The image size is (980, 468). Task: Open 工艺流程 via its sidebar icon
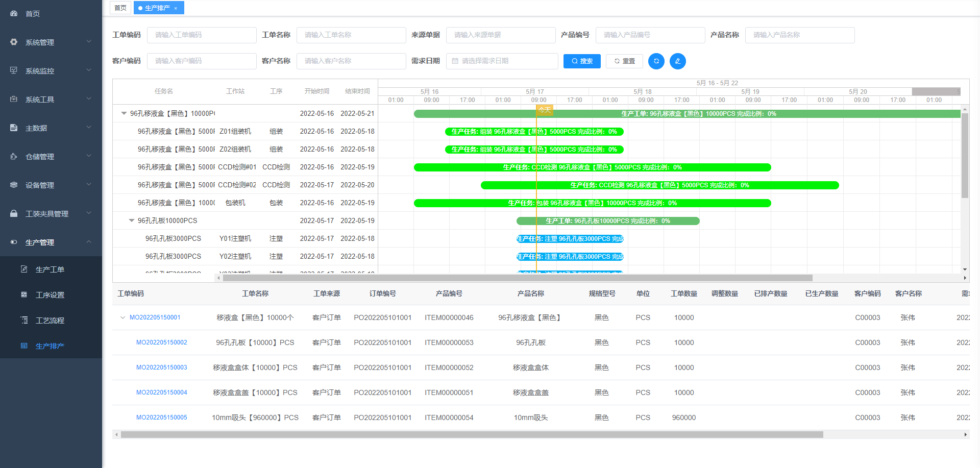click(24, 320)
